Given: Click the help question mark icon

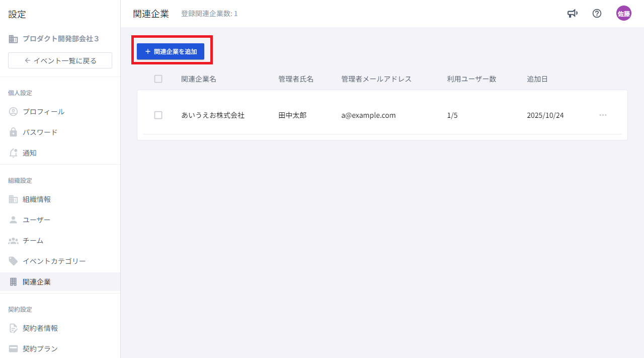Looking at the screenshot, I should (x=597, y=14).
